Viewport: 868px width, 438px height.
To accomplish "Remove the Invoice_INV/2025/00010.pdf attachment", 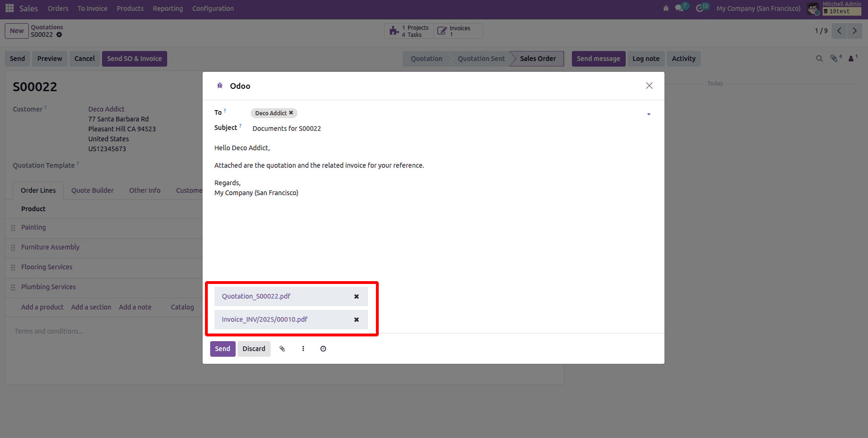I will 356,319.
